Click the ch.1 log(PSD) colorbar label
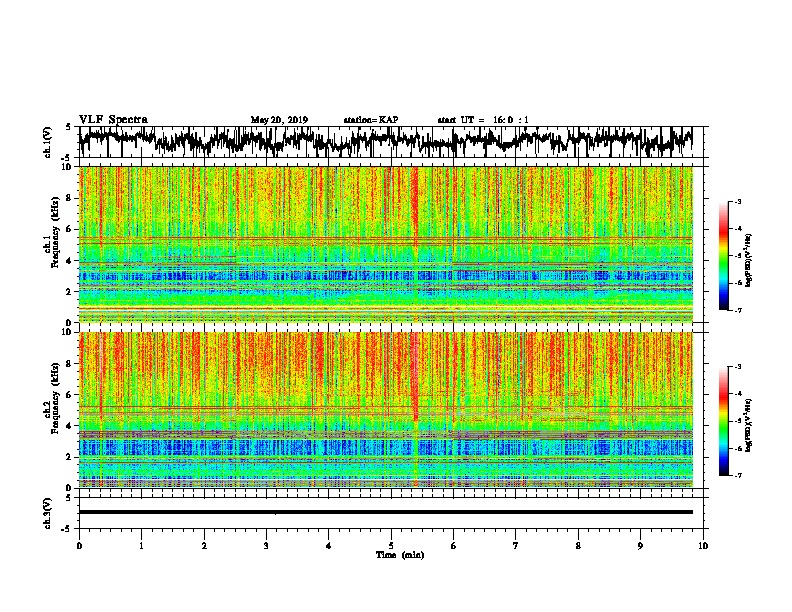Screen dimensions: 792x612 749,261
